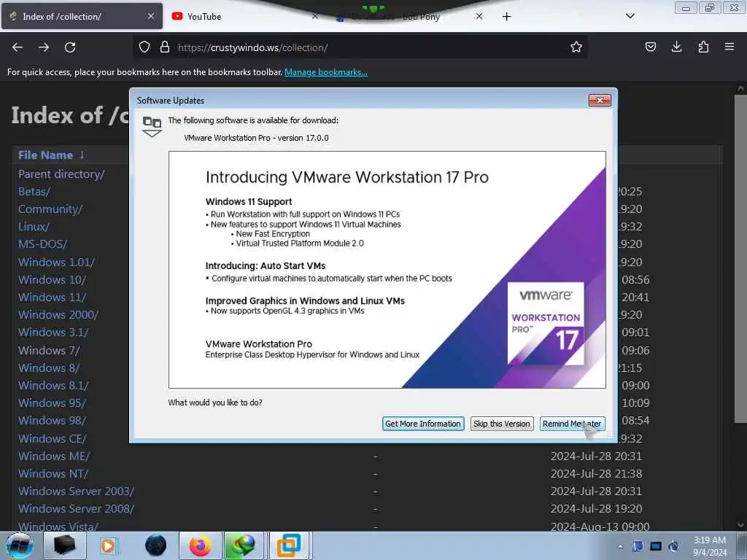Go forward with the browser forward arrow
The width and height of the screenshot is (747, 560).
click(x=44, y=47)
